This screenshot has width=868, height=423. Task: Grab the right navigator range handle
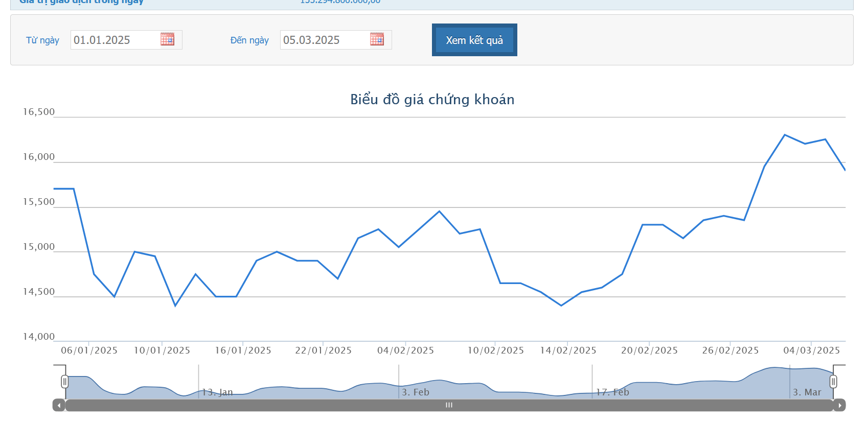click(833, 382)
